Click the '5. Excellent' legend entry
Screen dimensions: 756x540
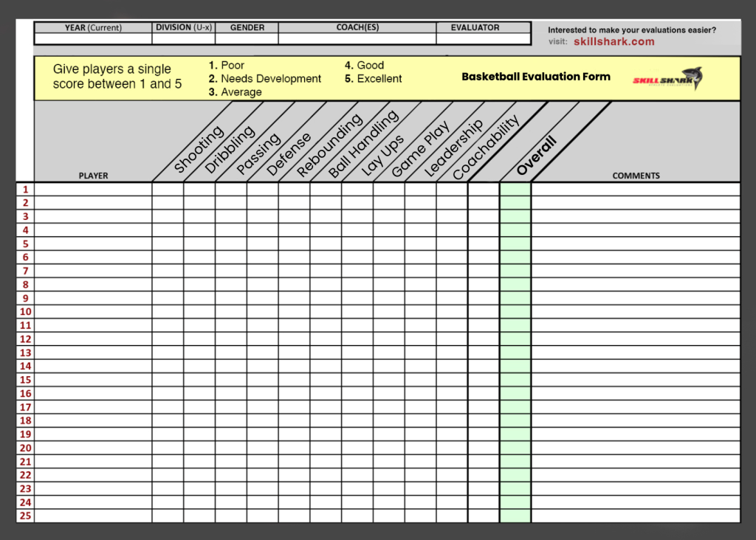[373, 78]
